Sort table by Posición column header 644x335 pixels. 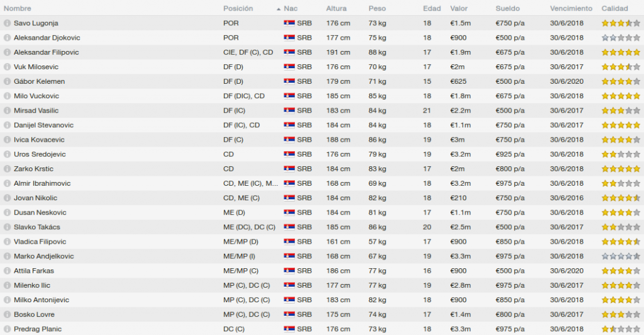coord(238,9)
